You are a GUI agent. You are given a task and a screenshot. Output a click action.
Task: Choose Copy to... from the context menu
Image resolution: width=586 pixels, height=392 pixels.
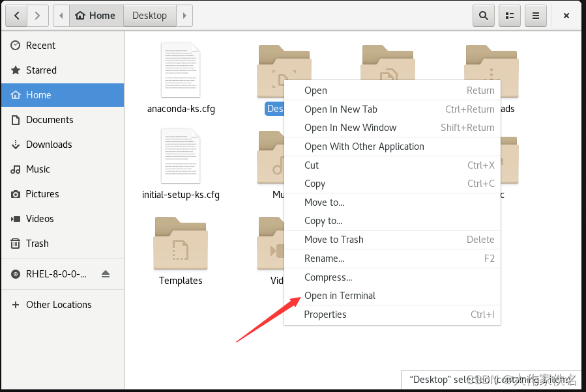click(x=392, y=221)
